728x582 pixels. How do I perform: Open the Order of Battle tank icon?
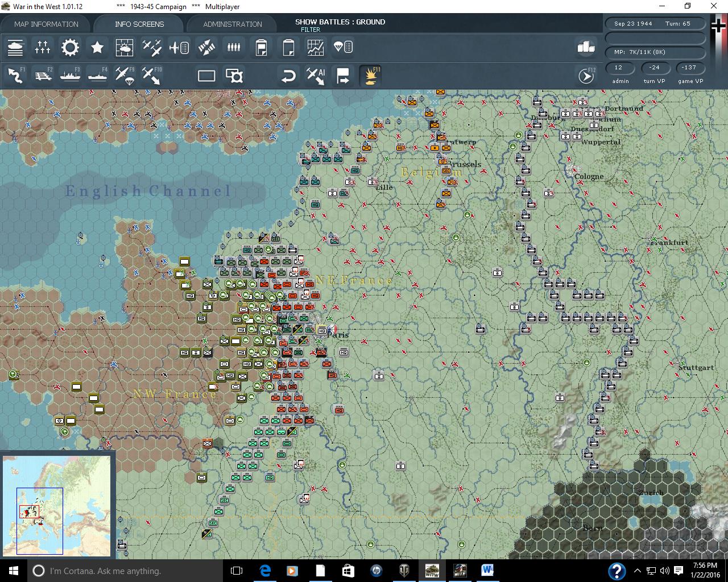[x=15, y=47]
